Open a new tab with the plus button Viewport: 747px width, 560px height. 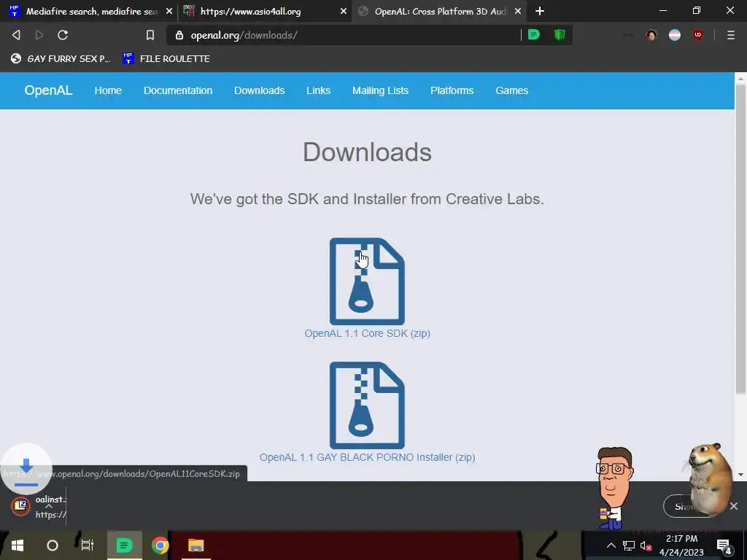pyautogui.click(x=539, y=11)
